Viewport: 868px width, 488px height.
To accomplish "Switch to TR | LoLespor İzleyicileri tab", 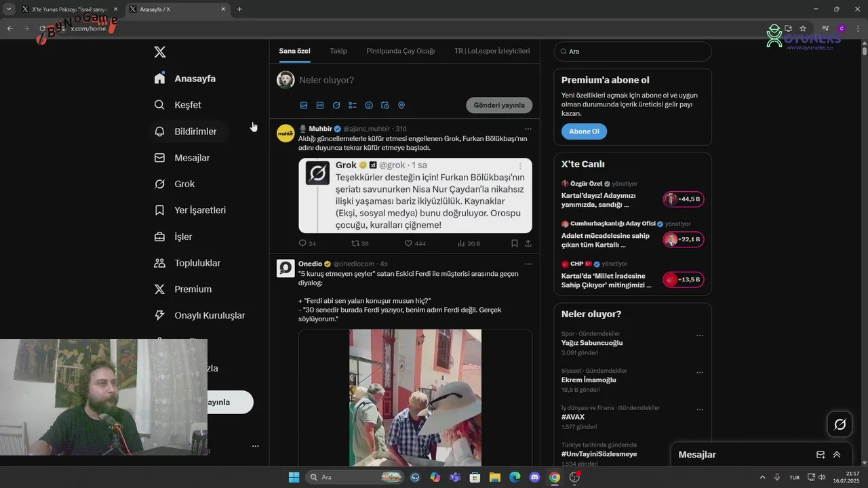I will (492, 51).
